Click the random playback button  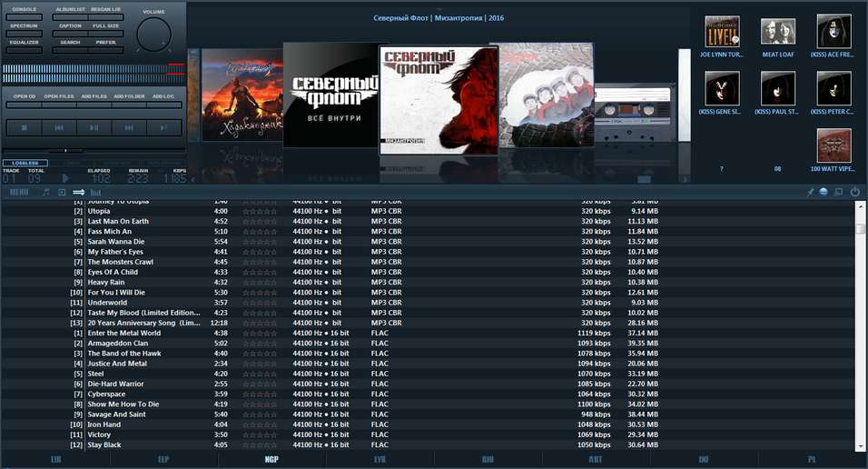click(x=163, y=127)
